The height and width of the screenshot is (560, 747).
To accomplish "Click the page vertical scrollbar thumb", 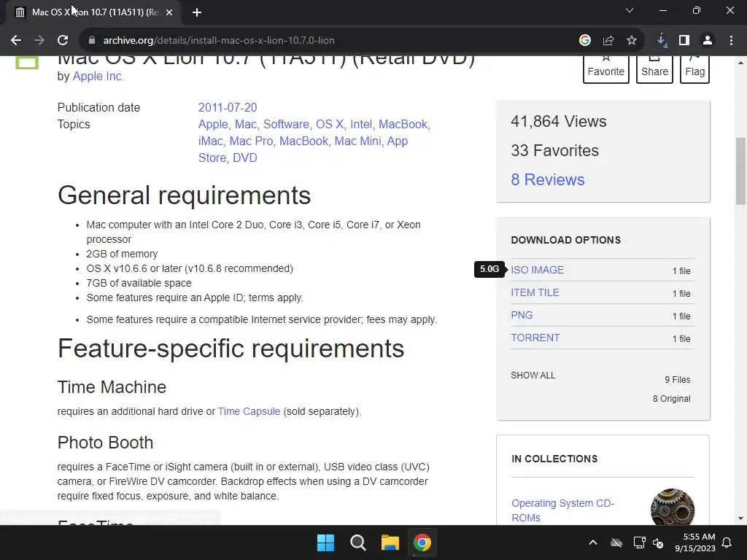I will pos(740,171).
